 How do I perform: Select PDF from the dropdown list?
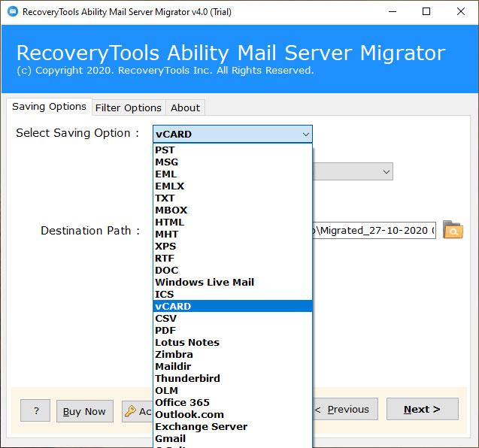tap(232, 330)
